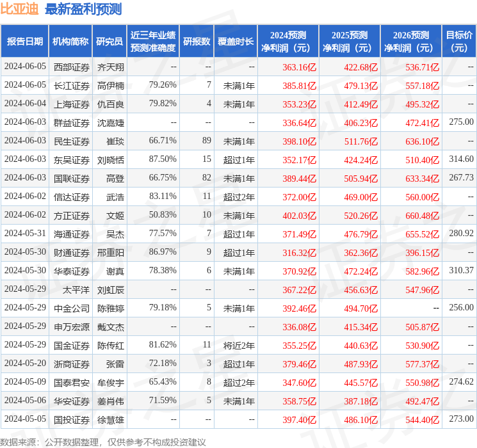Click 国联证券 institution cell
477x448 pixels.
tap(72, 179)
